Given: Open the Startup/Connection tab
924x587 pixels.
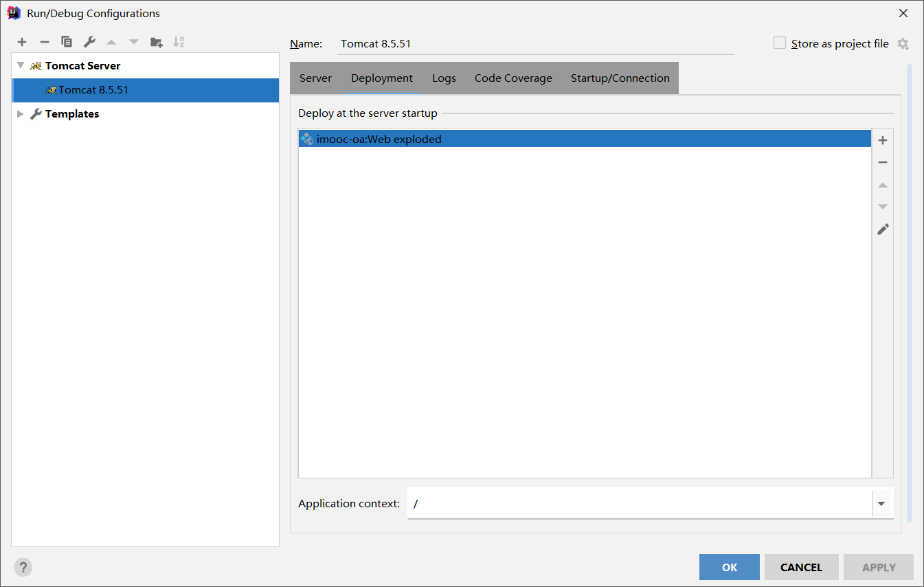Looking at the screenshot, I should (x=620, y=78).
